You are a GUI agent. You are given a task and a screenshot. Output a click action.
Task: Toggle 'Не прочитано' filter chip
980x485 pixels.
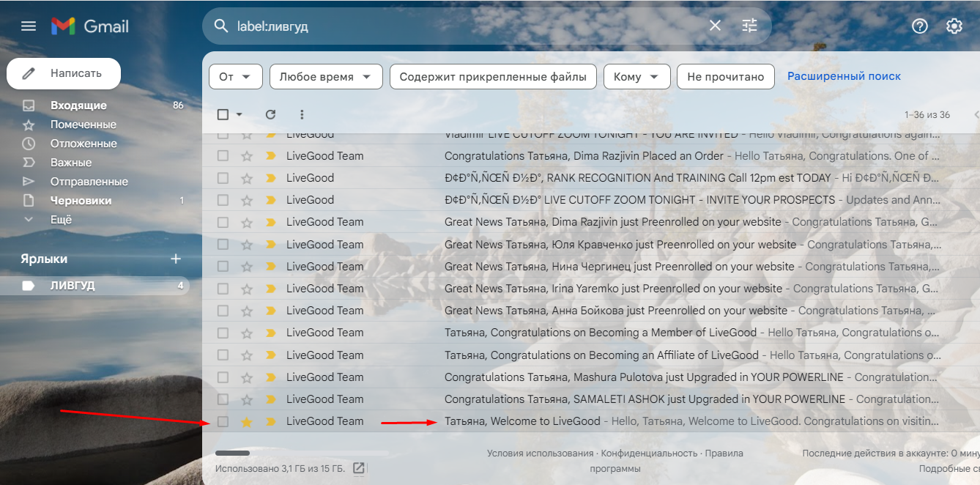(725, 77)
